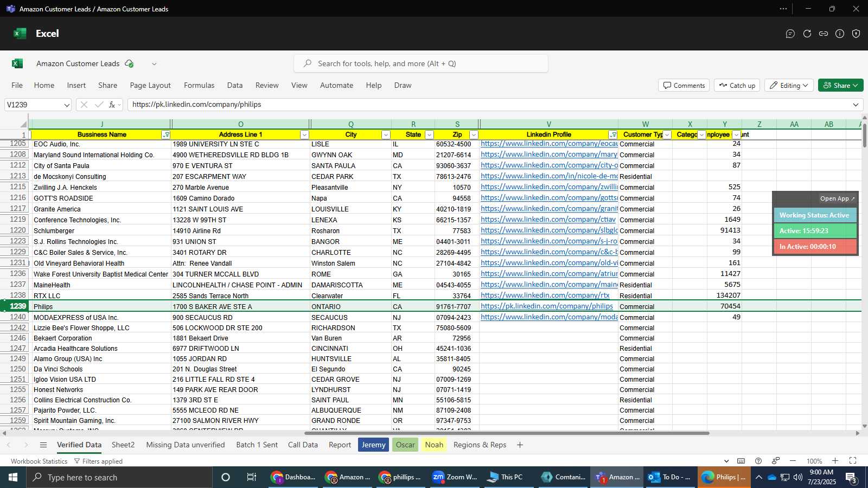The width and height of the screenshot is (868, 488).
Task: Open the conversation chat icon in Teams header
Action: (x=790, y=34)
